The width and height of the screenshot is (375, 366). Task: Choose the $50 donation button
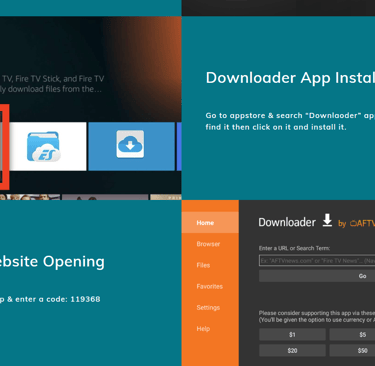point(352,350)
